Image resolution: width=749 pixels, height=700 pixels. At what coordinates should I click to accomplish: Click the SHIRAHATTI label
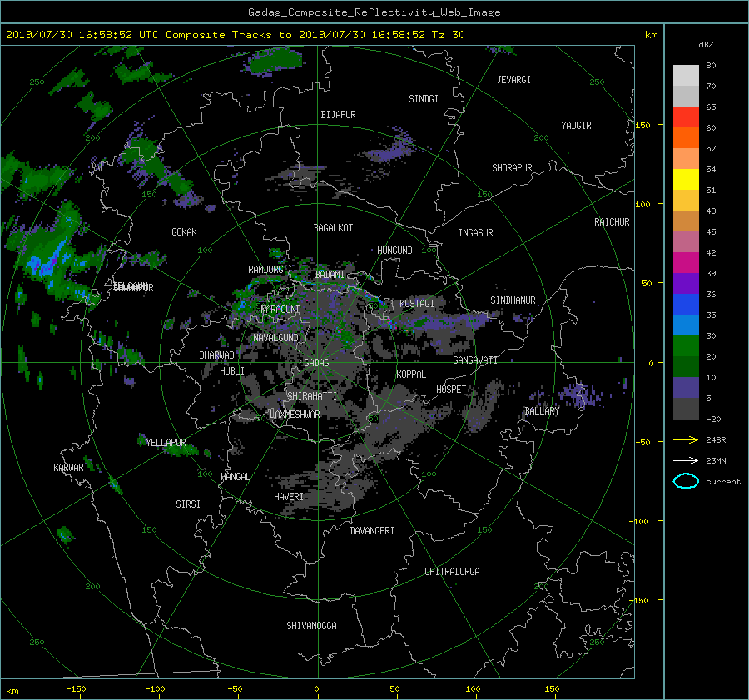click(x=312, y=396)
